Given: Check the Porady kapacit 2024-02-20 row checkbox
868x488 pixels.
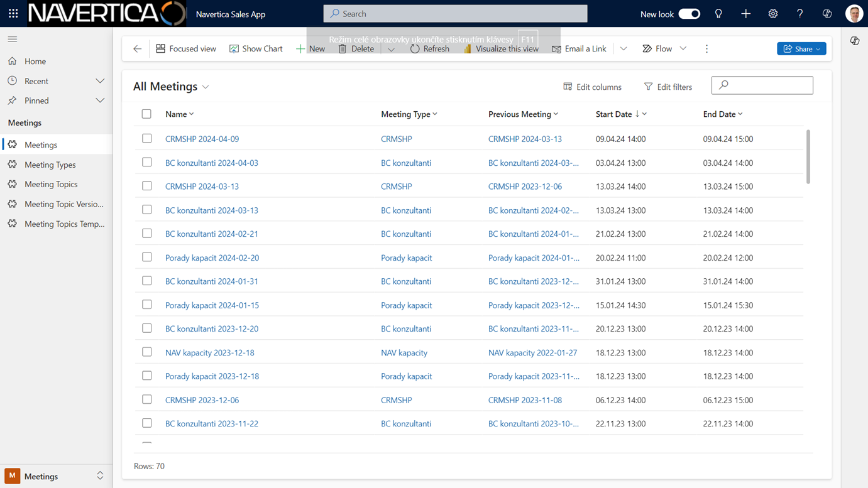Looking at the screenshot, I should [x=146, y=257].
